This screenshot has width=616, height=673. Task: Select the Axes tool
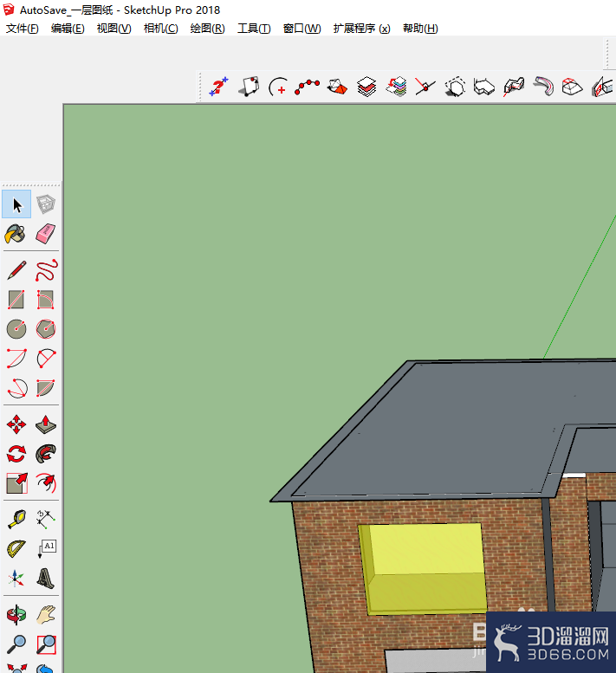[16, 578]
